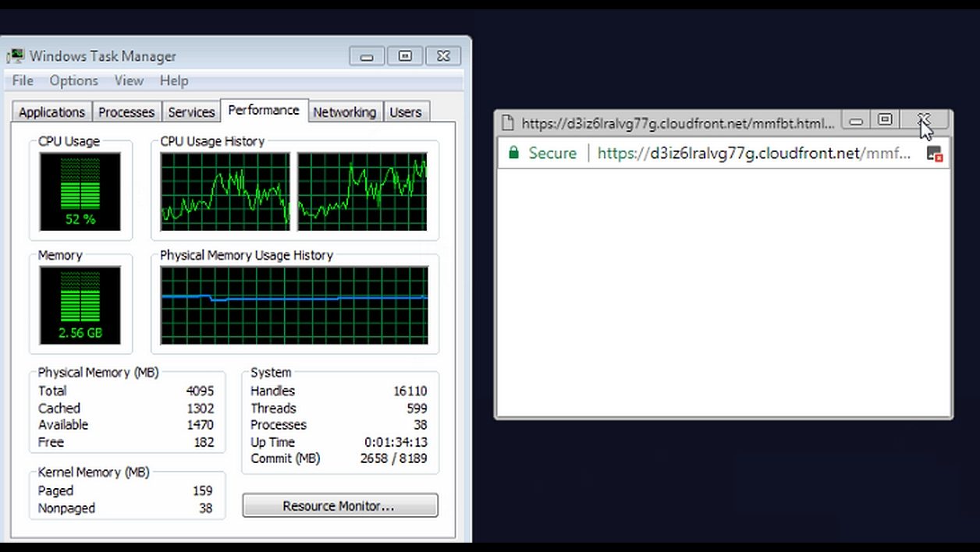Click the "Nonpaged" row label
Image resolution: width=980 pixels, height=552 pixels.
pyautogui.click(x=66, y=508)
